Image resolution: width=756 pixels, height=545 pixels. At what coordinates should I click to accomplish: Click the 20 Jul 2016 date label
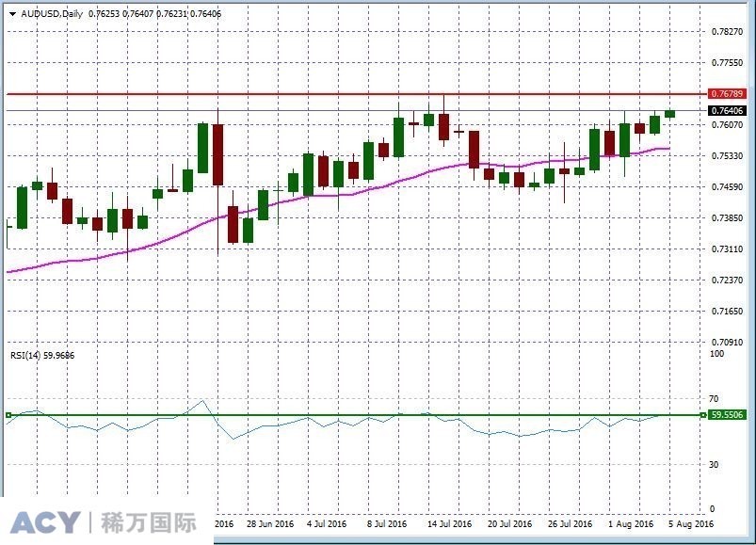tap(509, 523)
